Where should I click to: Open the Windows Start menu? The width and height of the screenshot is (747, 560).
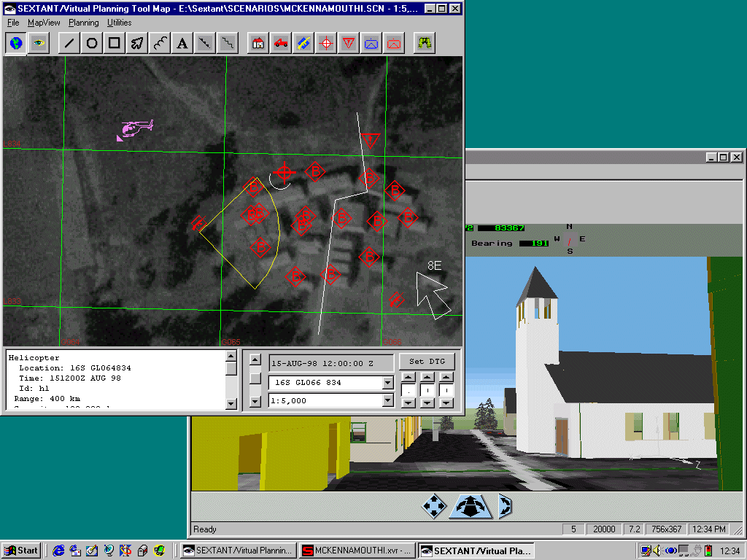point(21,551)
